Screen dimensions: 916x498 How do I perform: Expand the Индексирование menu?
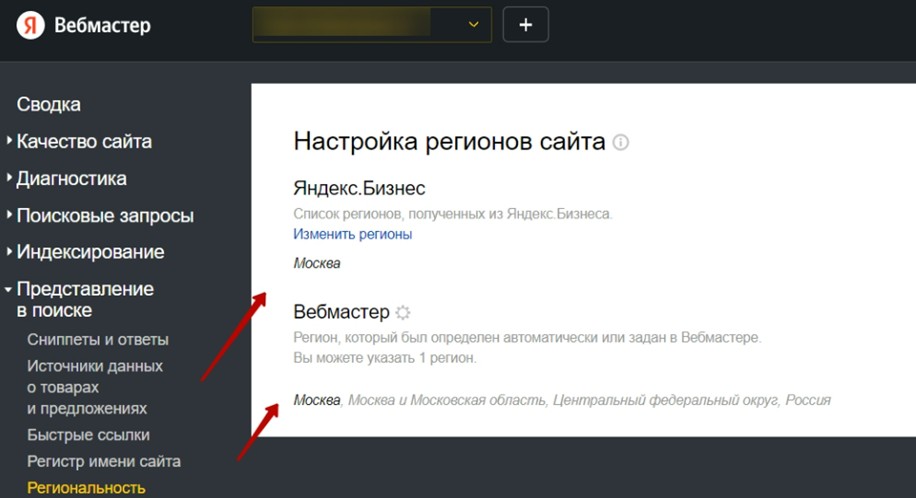pyautogui.click(x=90, y=252)
